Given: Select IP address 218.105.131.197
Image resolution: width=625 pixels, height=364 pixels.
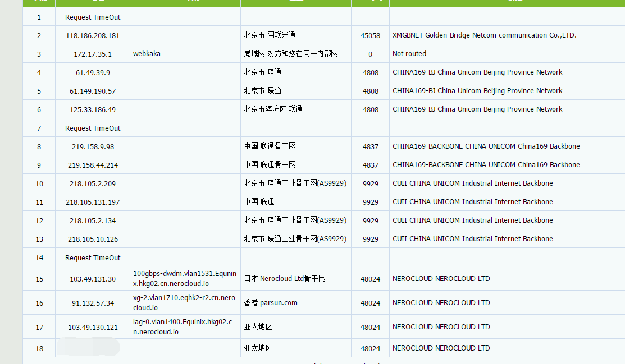Looking at the screenshot, I should point(93,202).
